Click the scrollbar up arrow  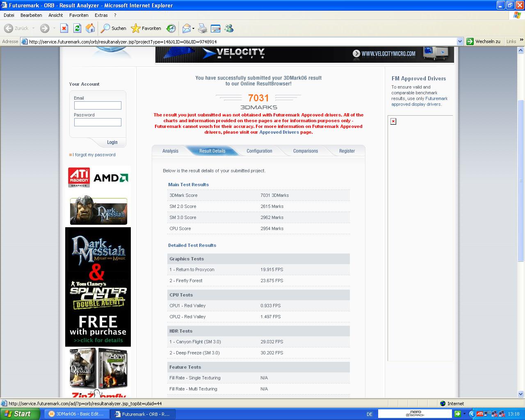tap(521, 50)
